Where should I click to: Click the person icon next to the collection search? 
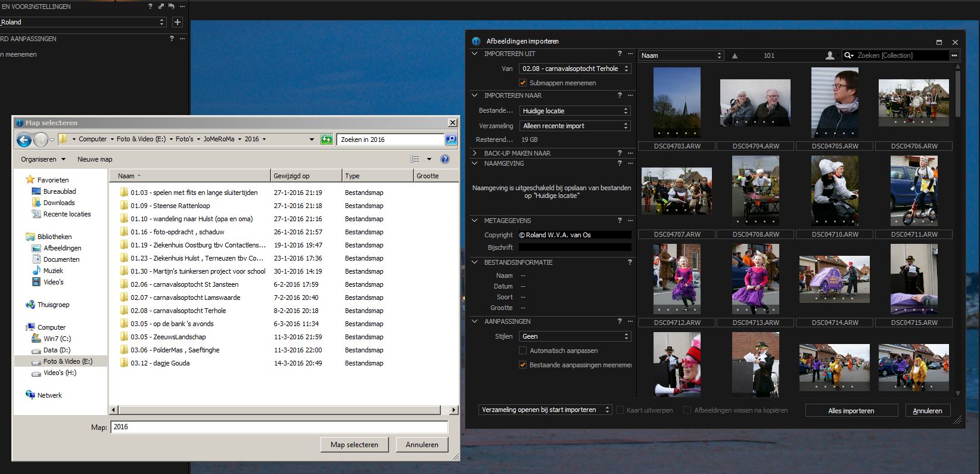830,55
